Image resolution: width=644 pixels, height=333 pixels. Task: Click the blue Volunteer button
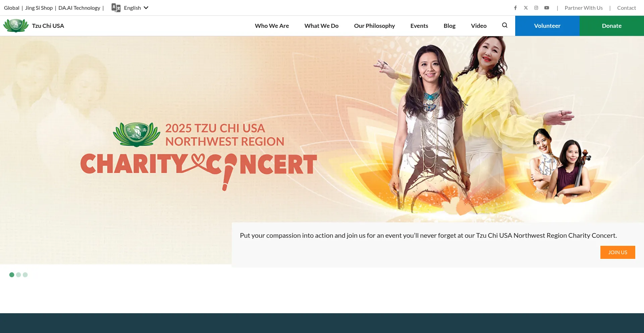[x=547, y=26]
